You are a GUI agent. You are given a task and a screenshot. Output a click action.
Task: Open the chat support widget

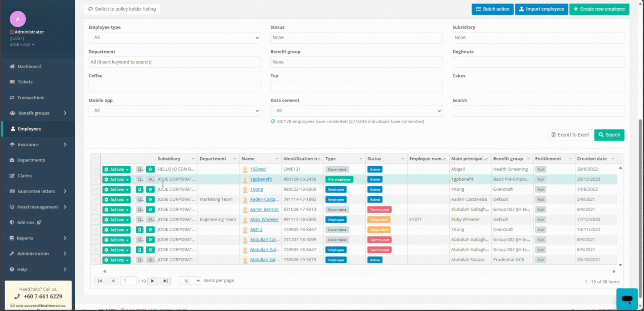pos(627,299)
